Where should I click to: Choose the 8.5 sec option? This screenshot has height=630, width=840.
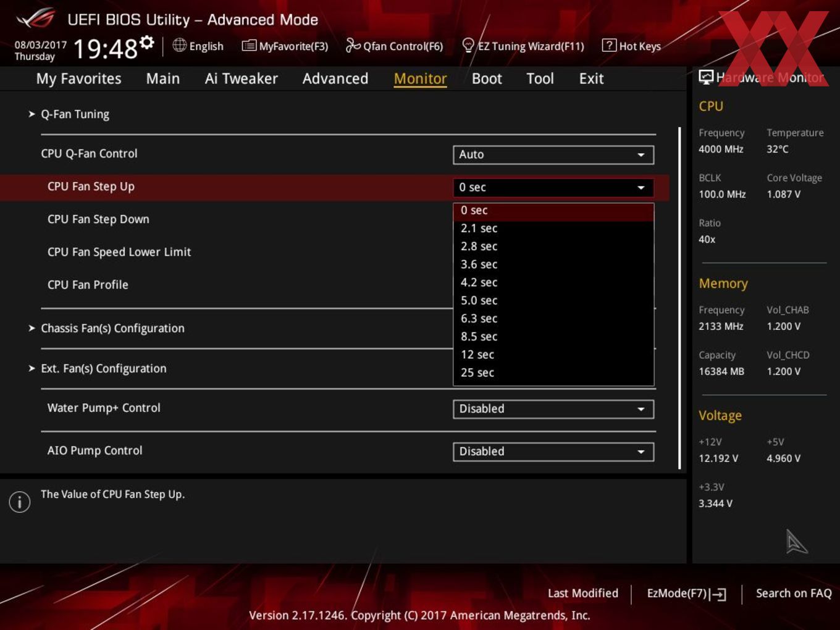tap(553, 337)
